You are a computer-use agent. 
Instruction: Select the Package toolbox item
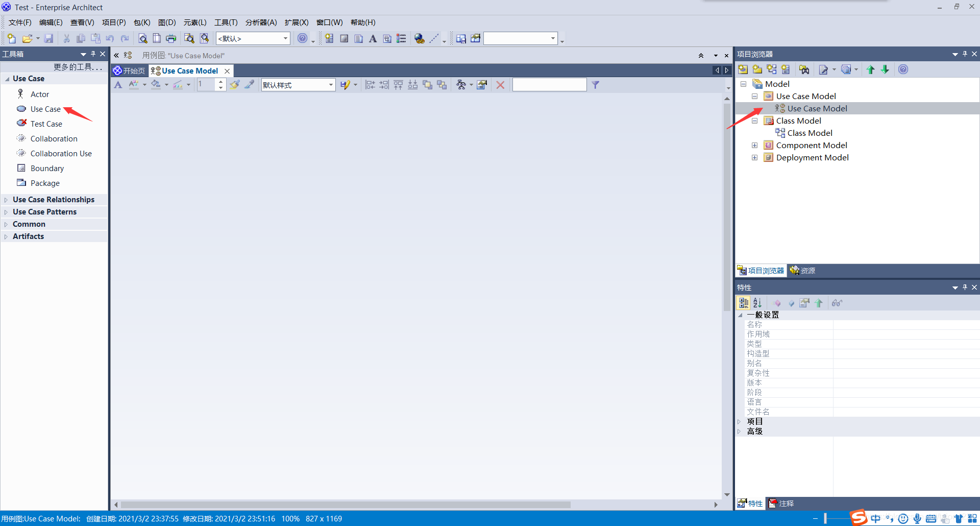coord(45,183)
